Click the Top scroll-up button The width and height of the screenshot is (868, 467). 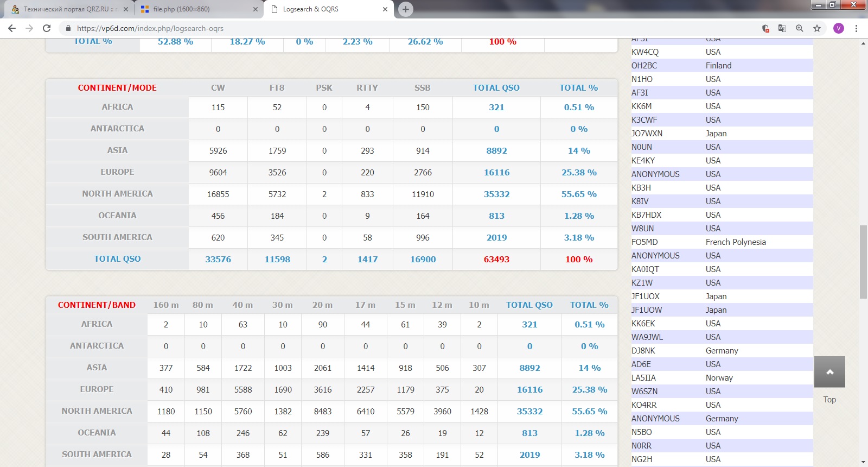coord(829,372)
